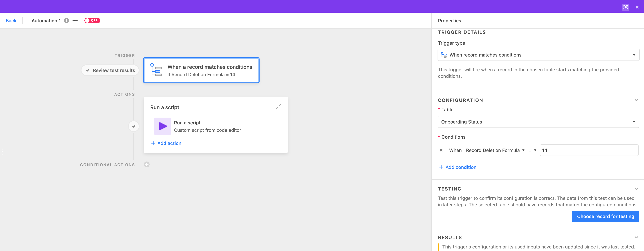Click the fullscreen icon in purple bar
Image resolution: width=644 pixels, height=251 pixels.
point(625,7)
